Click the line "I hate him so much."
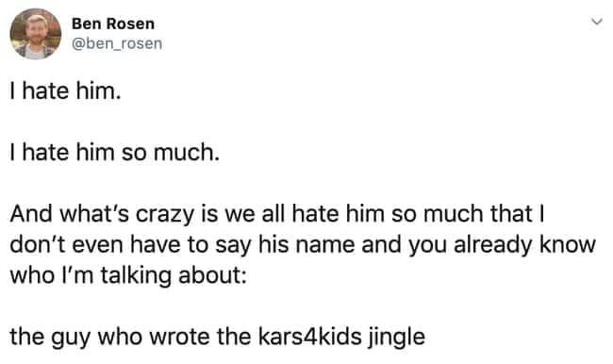 coord(114,152)
